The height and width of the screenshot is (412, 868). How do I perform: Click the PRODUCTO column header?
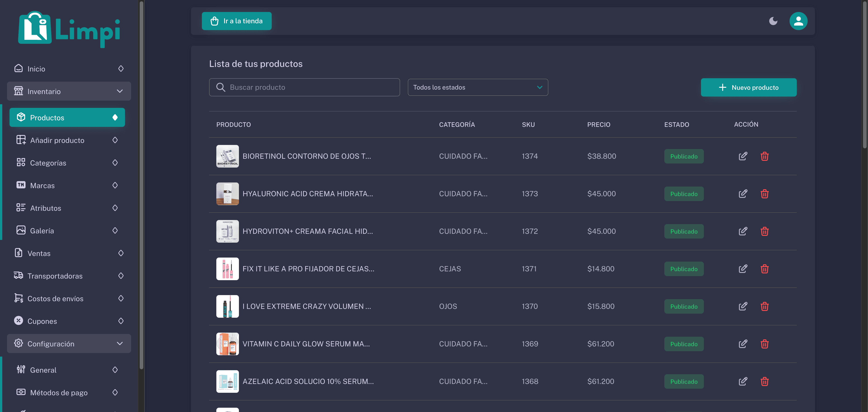click(234, 124)
